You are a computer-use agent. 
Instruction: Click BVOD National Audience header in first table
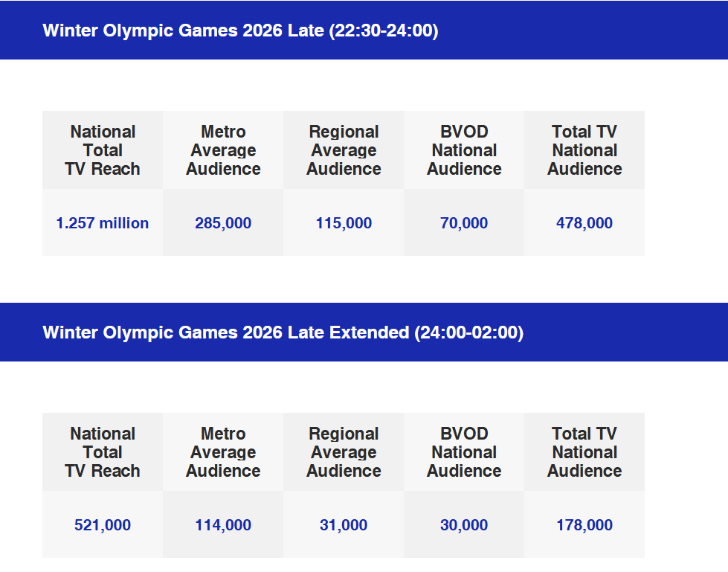click(x=464, y=150)
